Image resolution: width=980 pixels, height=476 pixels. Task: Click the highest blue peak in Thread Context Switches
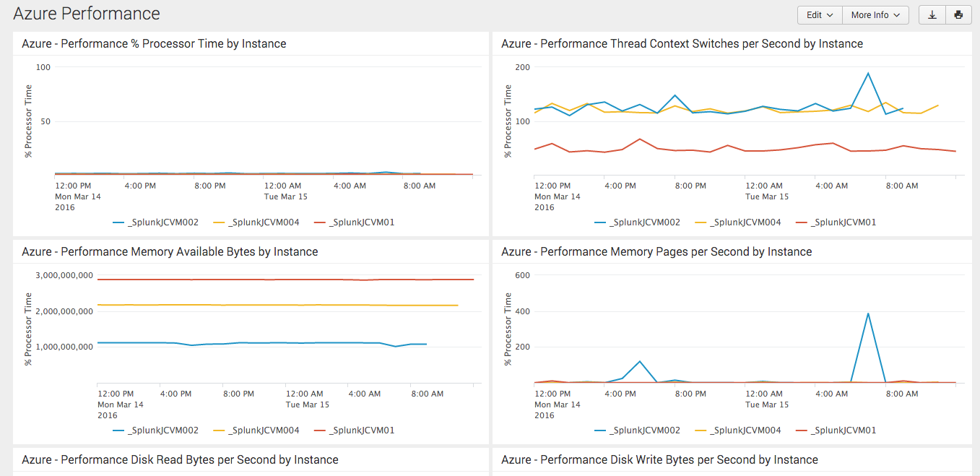pyautogui.click(x=868, y=73)
